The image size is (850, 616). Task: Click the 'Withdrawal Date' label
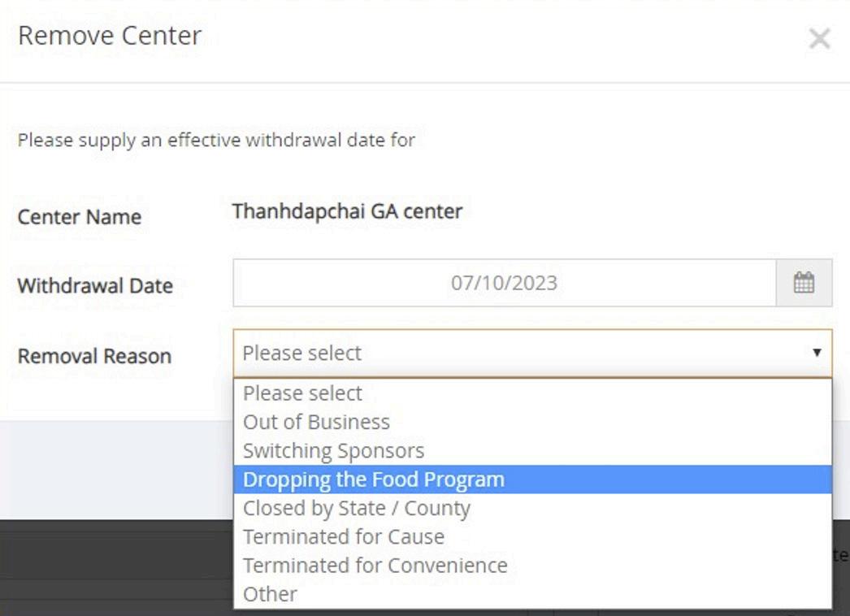click(x=95, y=286)
